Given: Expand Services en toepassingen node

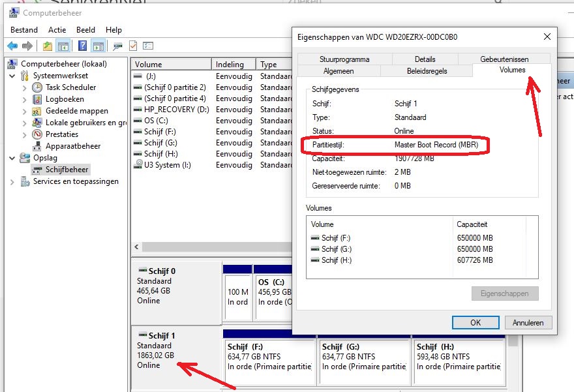Looking at the screenshot, I should 13,182.
